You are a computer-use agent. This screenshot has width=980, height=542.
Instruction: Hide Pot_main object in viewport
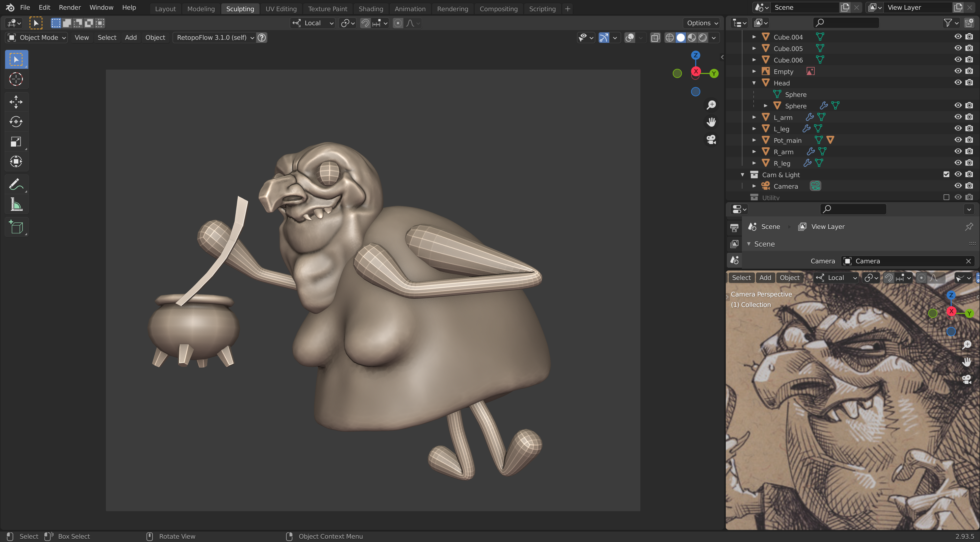pyautogui.click(x=958, y=140)
